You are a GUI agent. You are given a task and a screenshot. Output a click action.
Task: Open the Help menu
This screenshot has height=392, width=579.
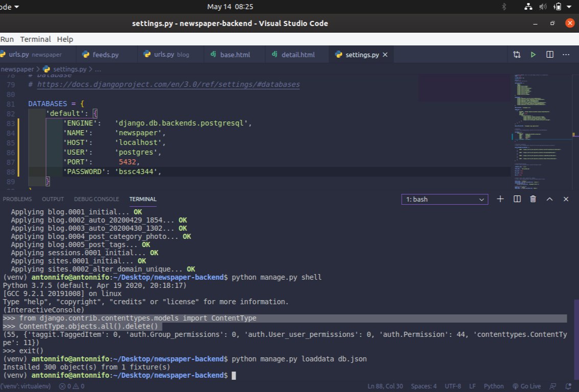[65, 39]
